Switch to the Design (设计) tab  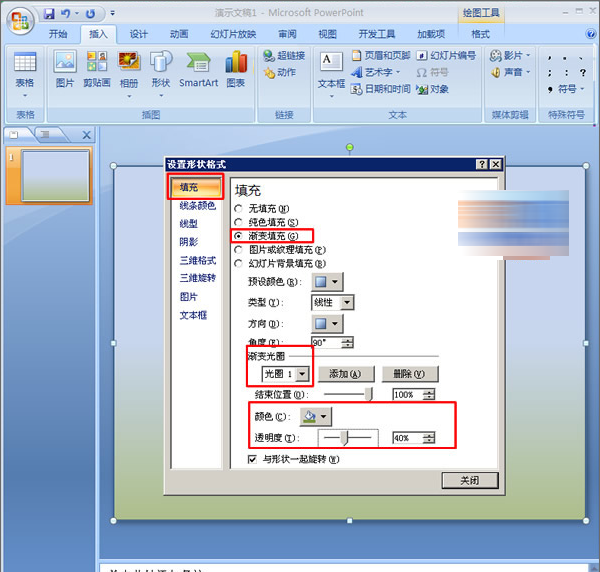pyautogui.click(x=139, y=34)
